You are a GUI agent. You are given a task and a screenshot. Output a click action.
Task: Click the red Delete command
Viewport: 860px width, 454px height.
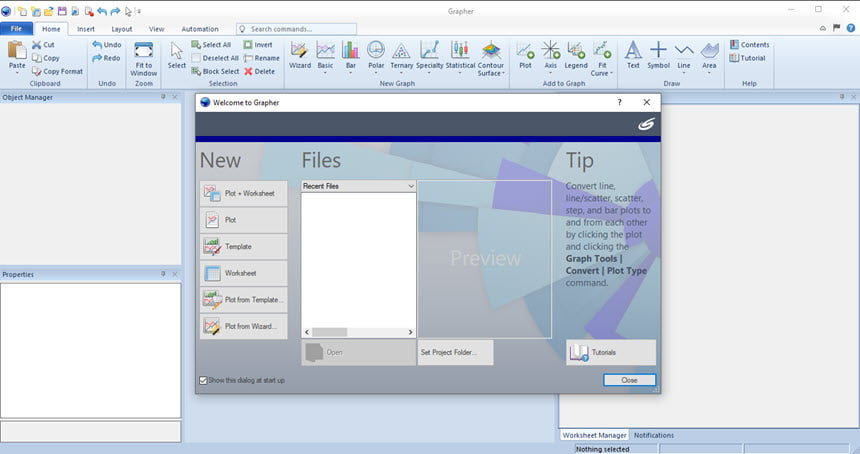point(259,71)
